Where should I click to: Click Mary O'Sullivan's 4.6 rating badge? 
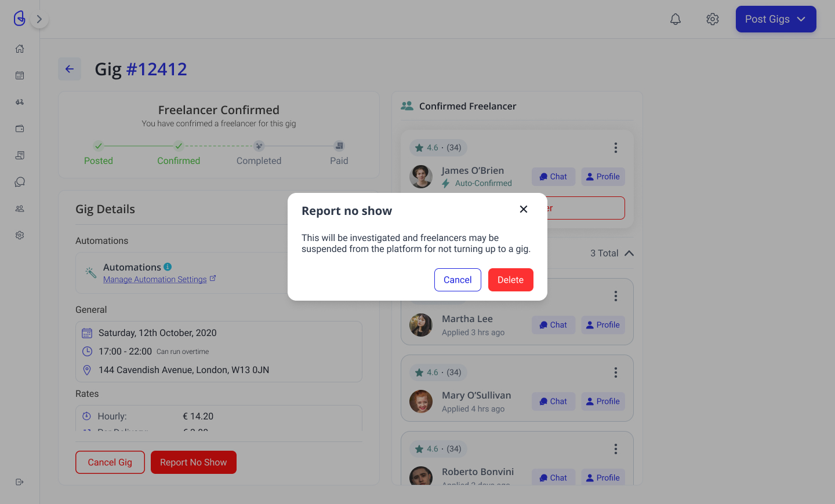[x=438, y=372]
